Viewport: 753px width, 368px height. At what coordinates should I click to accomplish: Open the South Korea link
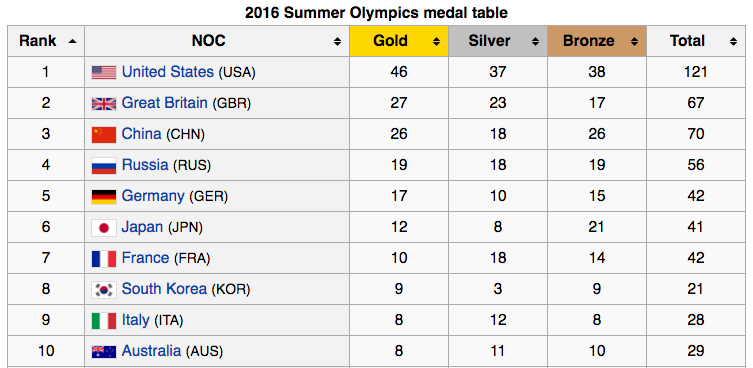(x=164, y=289)
